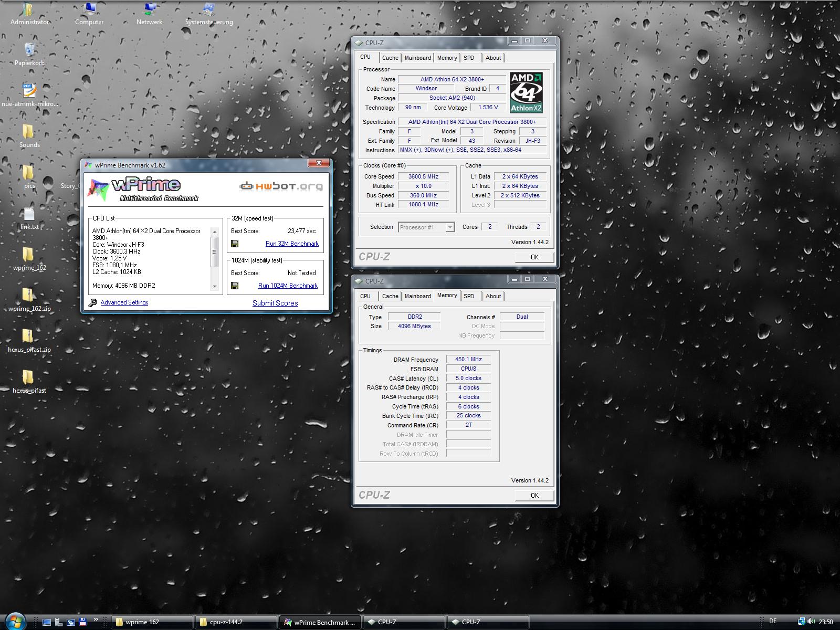Open the Processor #1 selection dropdown
This screenshot has width=840, height=630.
426,227
